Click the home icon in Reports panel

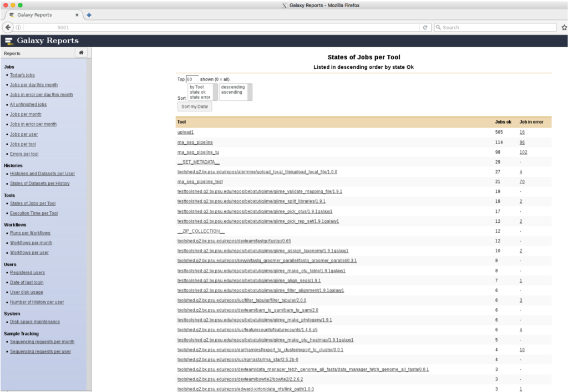(81, 53)
